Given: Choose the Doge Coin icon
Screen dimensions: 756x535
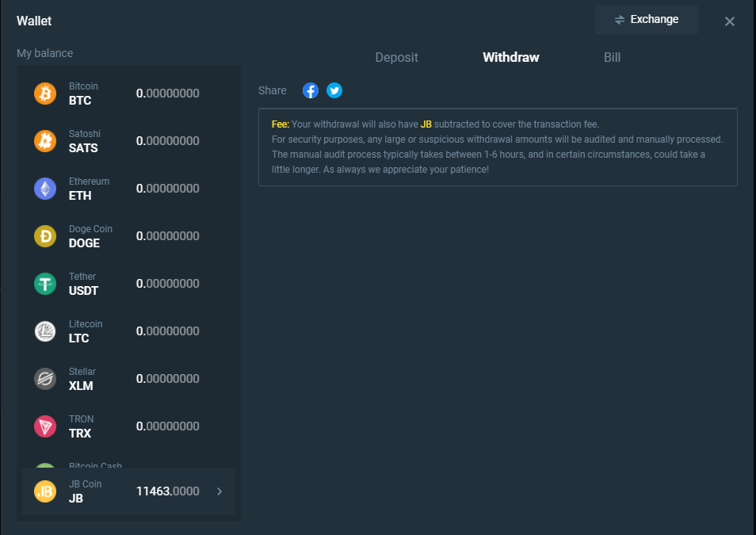Looking at the screenshot, I should coord(45,236).
